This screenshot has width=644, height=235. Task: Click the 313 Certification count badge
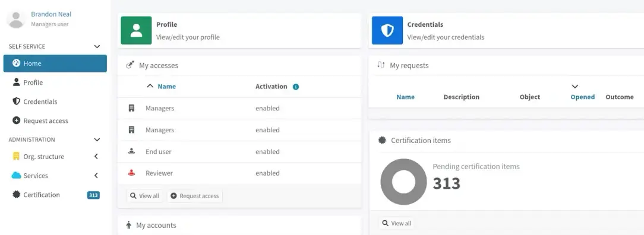(93, 195)
